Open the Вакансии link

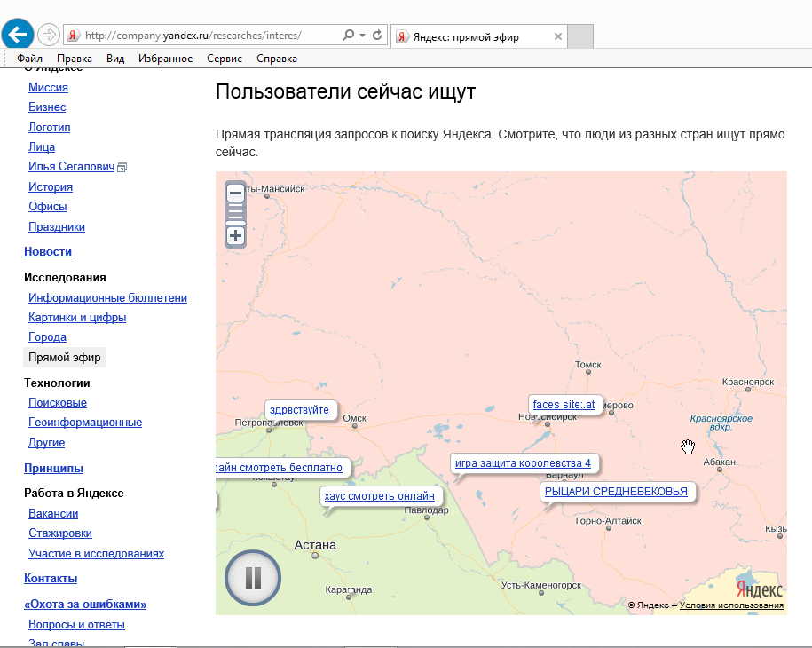coord(53,514)
